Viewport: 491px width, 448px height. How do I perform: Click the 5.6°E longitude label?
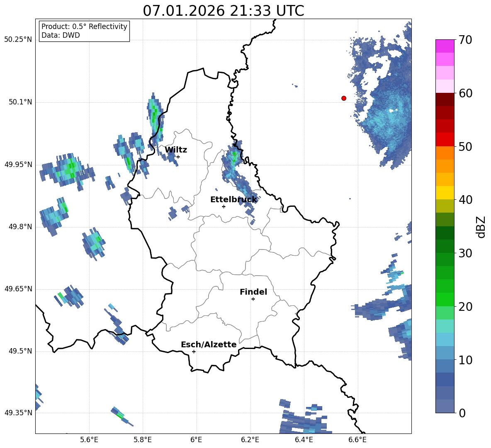tap(89, 440)
